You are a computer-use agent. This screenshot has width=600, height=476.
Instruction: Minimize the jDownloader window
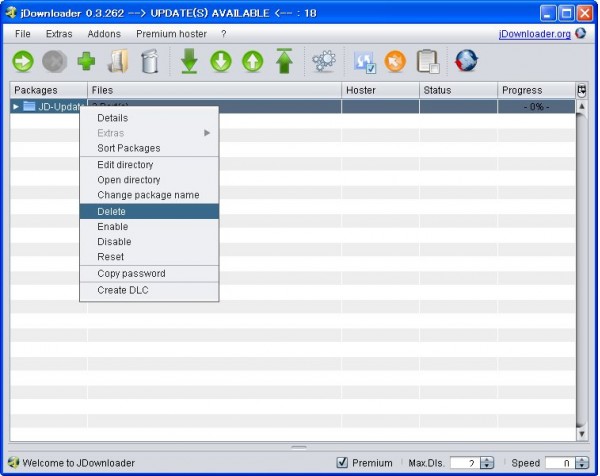[548, 13]
